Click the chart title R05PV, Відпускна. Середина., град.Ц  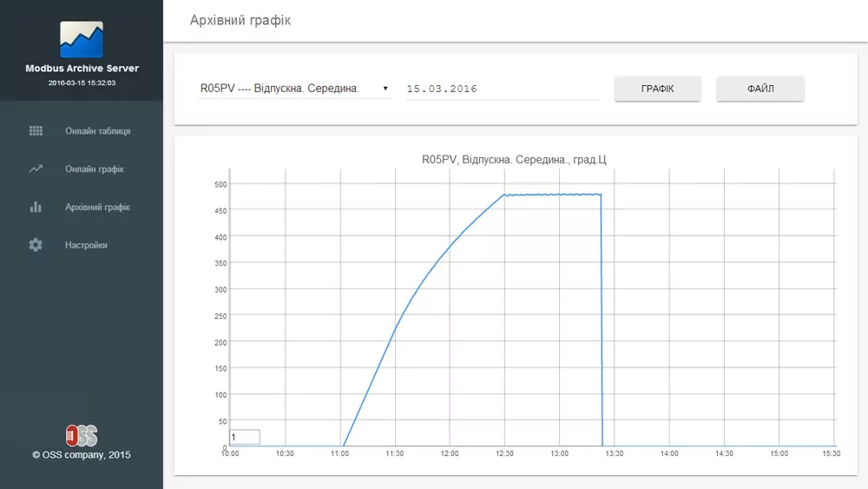(514, 160)
